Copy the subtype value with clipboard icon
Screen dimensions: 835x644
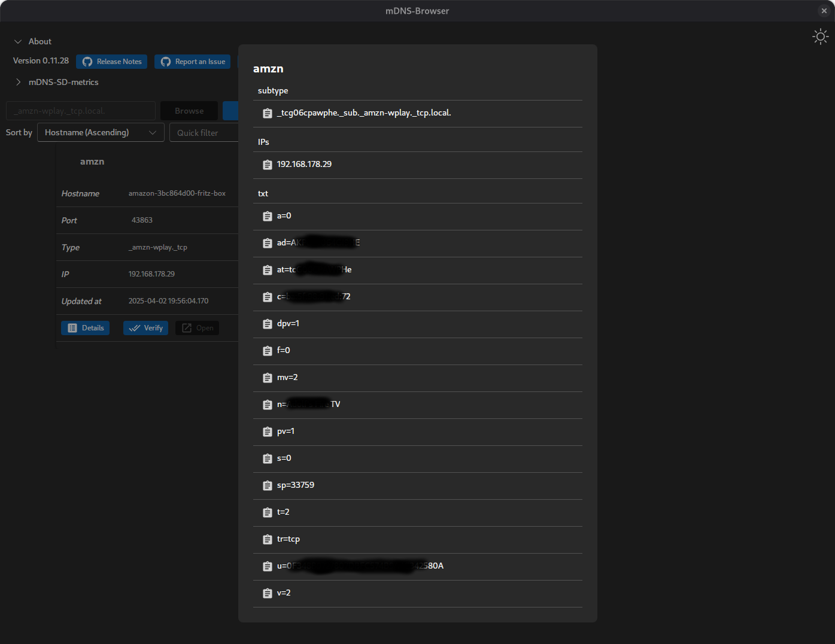pyautogui.click(x=268, y=113)
